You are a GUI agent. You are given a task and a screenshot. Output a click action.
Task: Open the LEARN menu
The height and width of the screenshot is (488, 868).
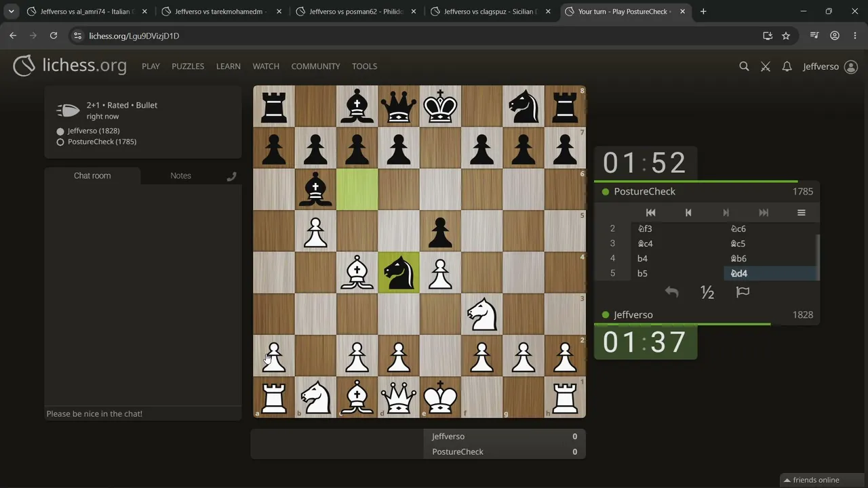(x=228, y=66)
